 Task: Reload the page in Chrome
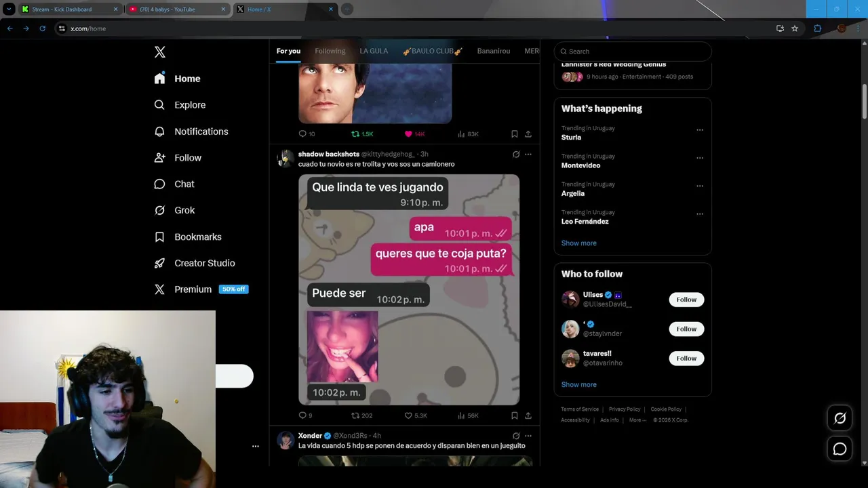(x=42, y=28)
